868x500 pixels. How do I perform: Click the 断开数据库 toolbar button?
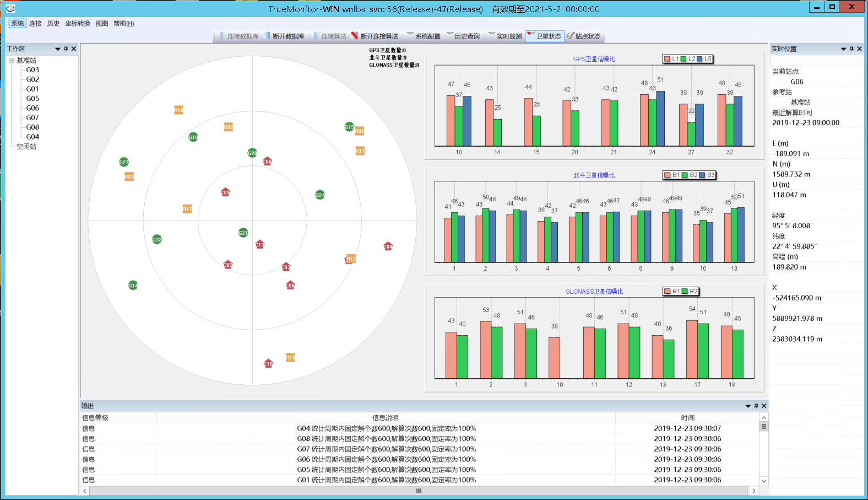pyautogui.click(x=284, y=36)
